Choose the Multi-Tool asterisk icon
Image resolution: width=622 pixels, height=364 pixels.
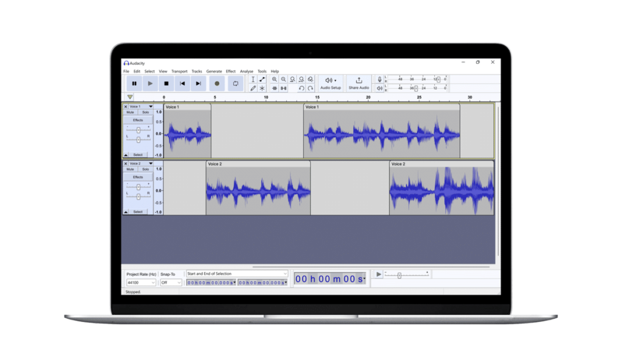tap(262, 89)
